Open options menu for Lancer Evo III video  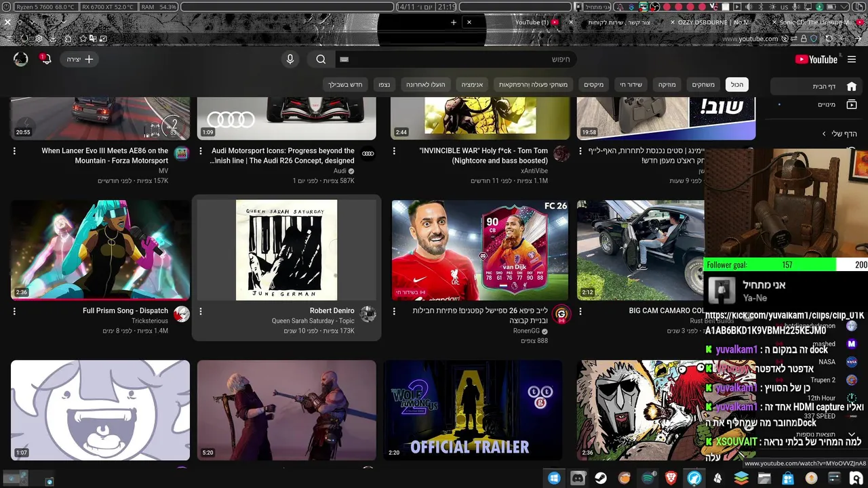14,151
